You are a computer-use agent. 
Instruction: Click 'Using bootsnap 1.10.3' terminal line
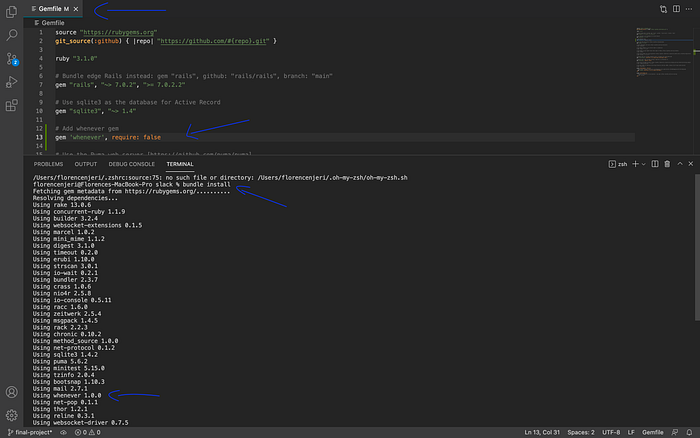click(x=69, y=382)
